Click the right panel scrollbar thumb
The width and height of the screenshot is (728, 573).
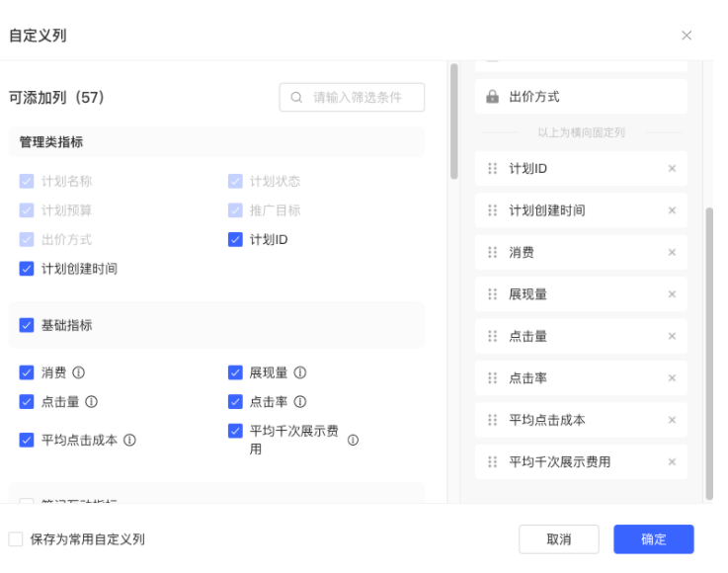coord(709,353)
